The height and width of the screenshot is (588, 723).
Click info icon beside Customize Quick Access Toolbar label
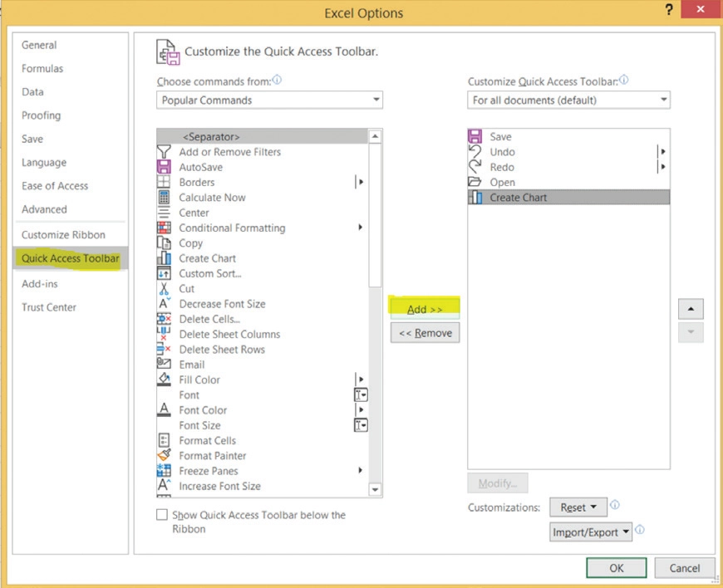(623, 80)
